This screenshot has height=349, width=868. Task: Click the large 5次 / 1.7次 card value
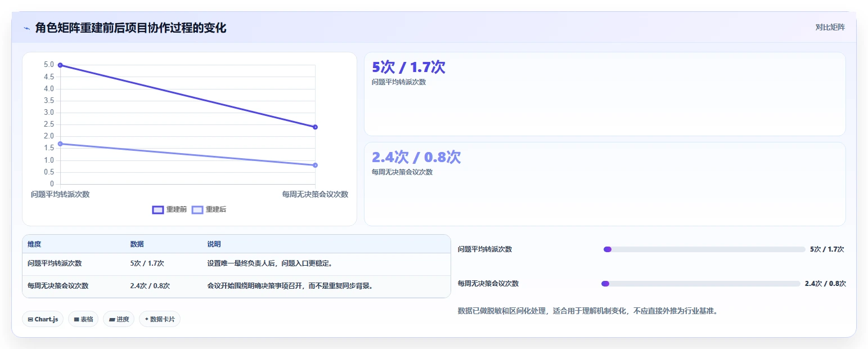(x=409, y=67)
